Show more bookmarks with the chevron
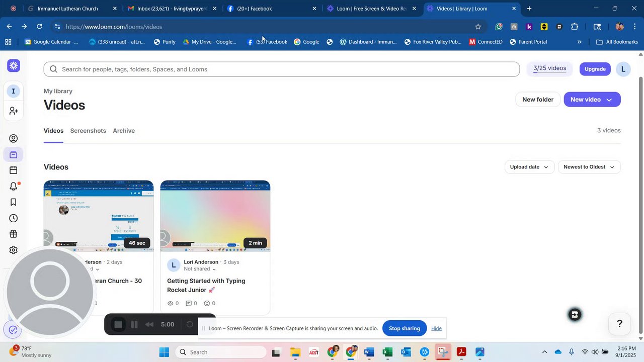 (x=579, y=42)
